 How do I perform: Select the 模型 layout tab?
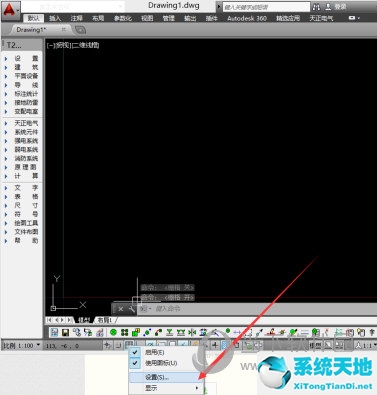click(x=84, y=320)
